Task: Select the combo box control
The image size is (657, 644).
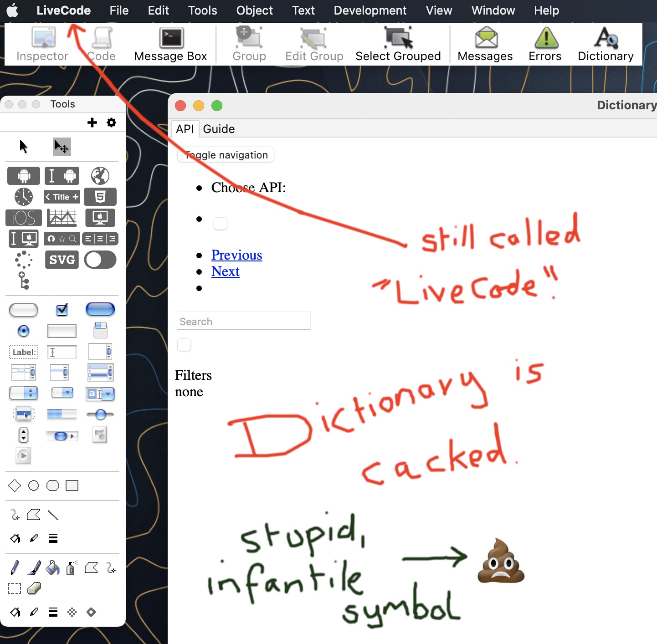Action: [100, 394]
